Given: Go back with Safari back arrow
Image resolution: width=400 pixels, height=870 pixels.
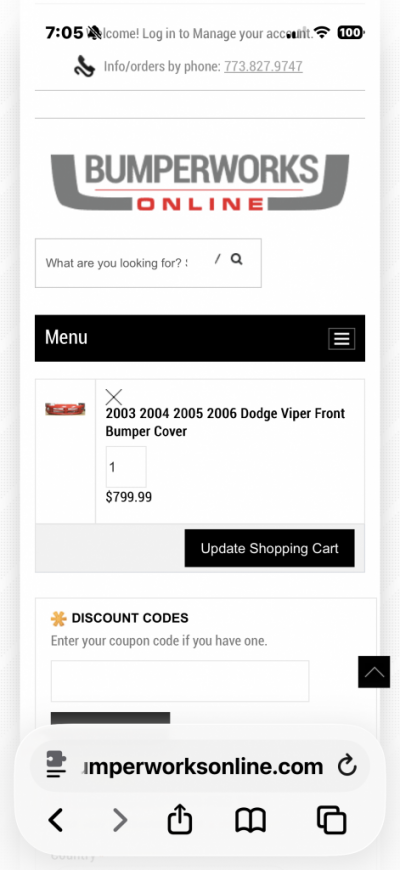Looking at the screenshot, I should point(55,820).
